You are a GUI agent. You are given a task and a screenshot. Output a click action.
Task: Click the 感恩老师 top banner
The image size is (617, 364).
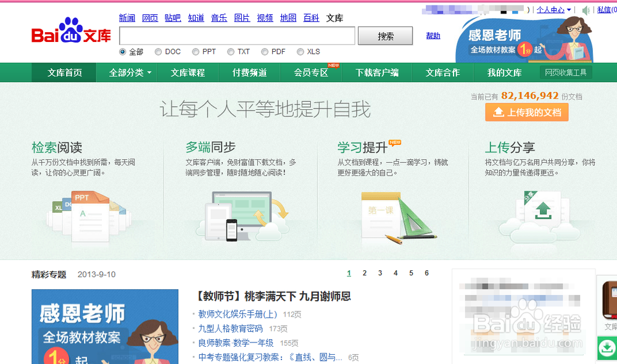tap(524, 39)
